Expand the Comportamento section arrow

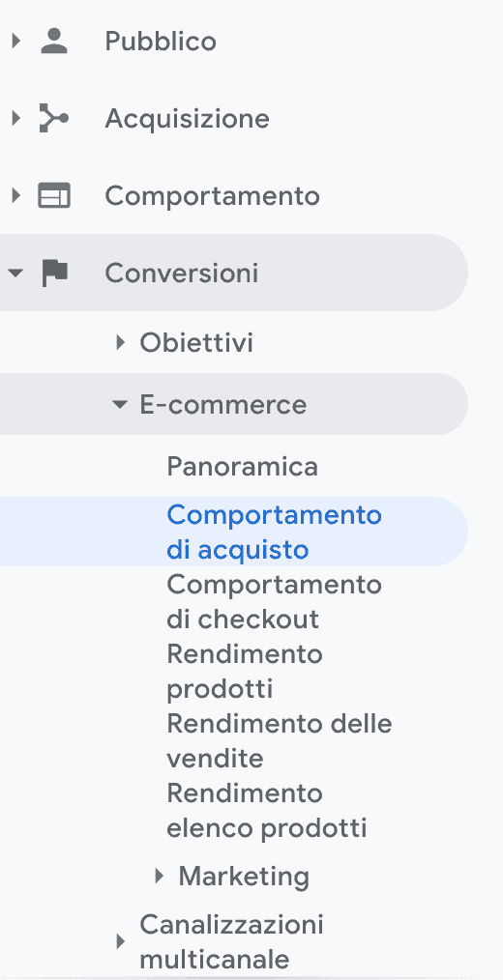click(x=16, y=195)
